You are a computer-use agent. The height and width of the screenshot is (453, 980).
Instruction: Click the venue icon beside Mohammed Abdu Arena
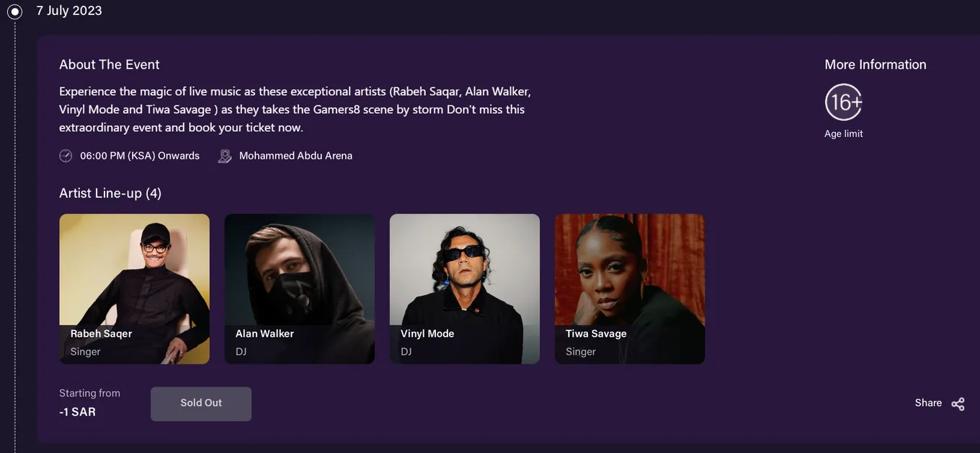225,156
